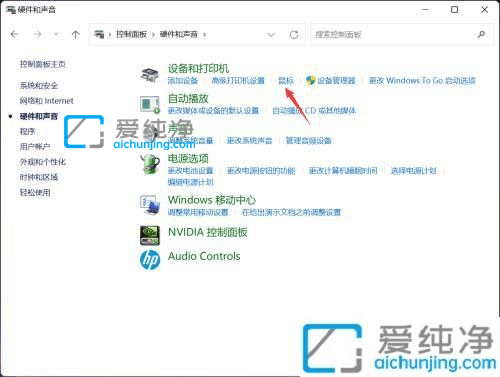Screen dimensions: 500x377
Task: Click 更改 Windows To Go 启动选项 link
Action: (x=422, y=81)
